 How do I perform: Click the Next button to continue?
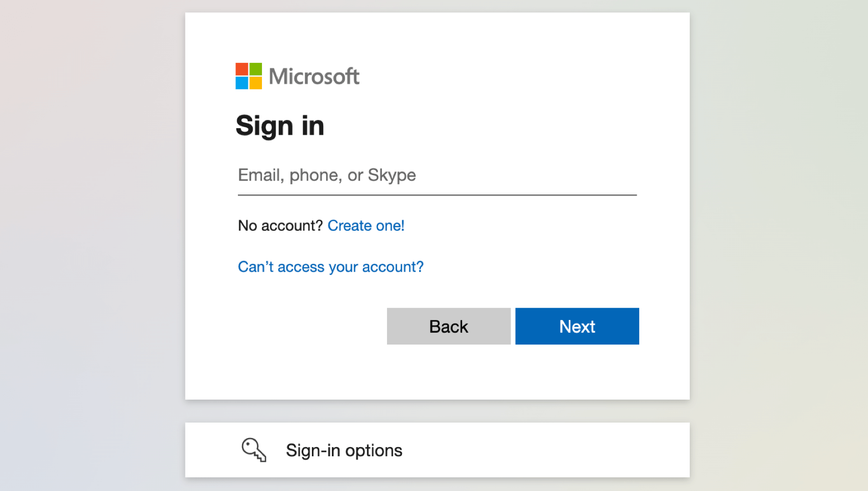577,326
